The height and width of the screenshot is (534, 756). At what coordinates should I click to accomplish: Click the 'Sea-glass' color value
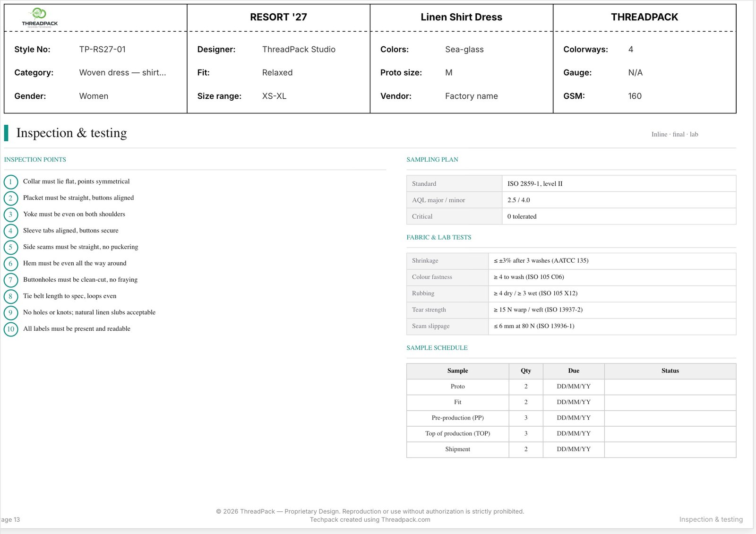point(464,49)
